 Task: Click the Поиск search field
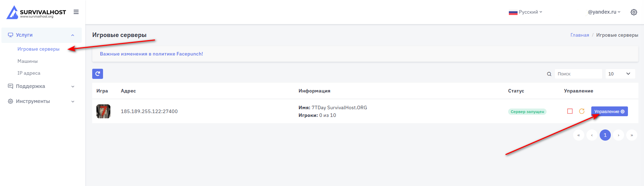tap(578, 74)
